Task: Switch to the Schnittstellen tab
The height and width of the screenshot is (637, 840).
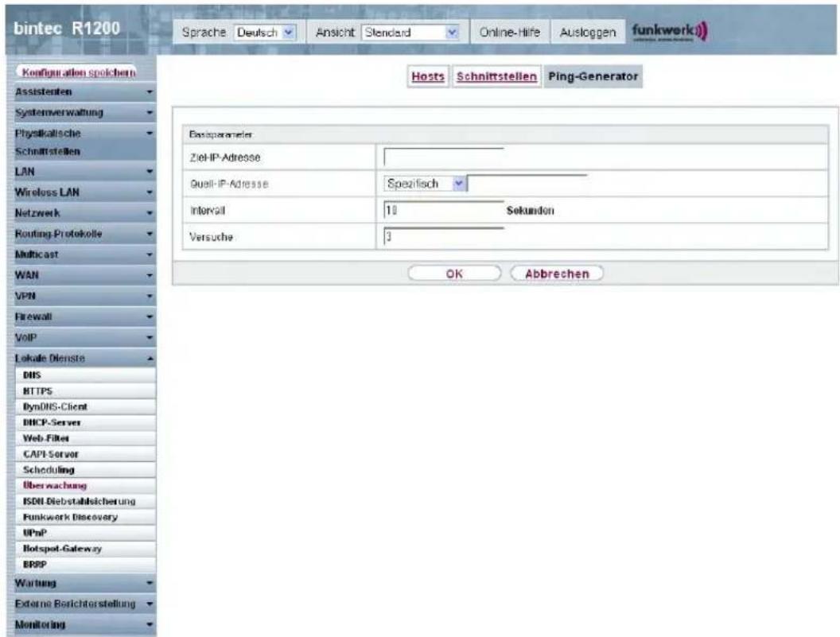Action: (x=496, y=76)
